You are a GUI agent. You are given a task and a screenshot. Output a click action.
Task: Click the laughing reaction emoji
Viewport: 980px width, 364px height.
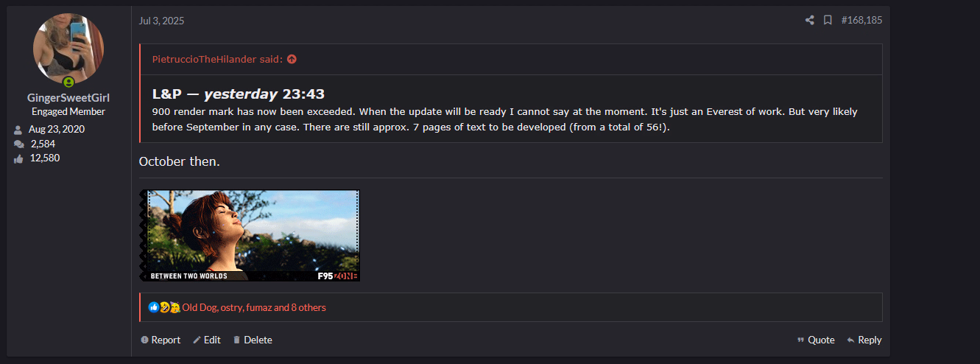click(x=164, y=307)
